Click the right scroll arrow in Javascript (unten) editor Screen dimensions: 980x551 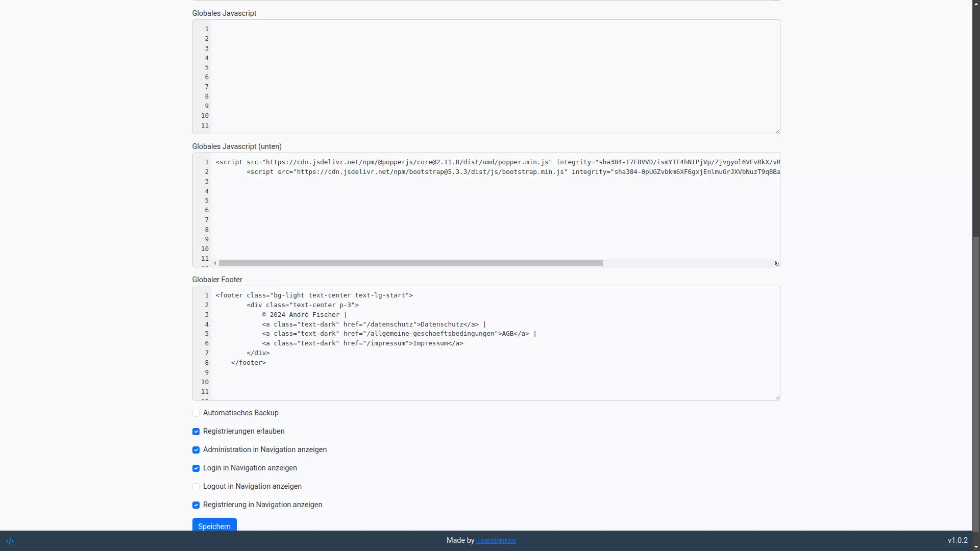point(776,263)
